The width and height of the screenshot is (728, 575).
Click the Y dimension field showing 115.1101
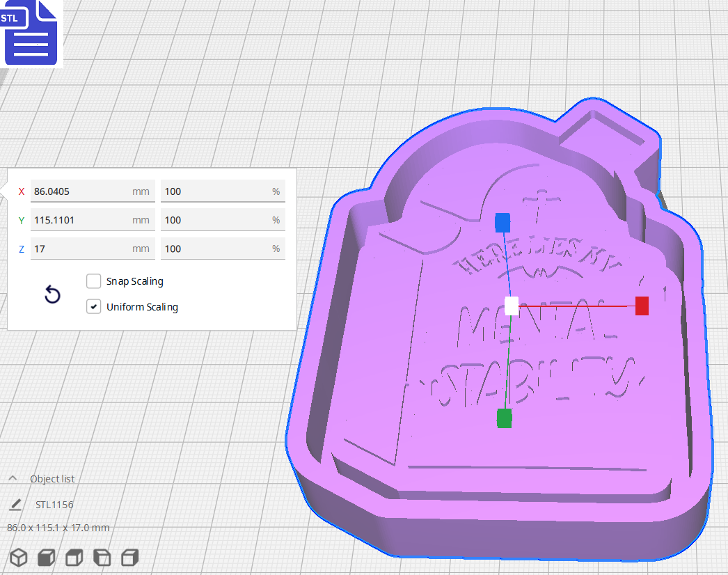(x=93, y=219)
